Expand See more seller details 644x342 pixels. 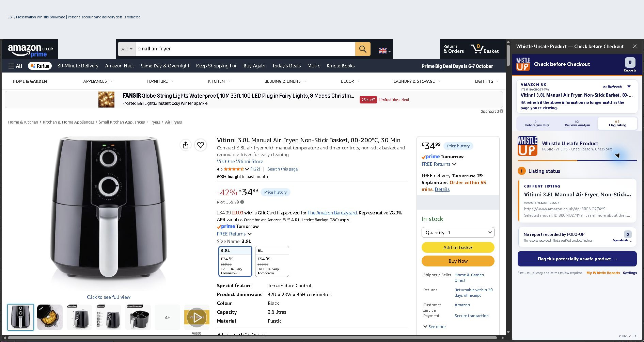(x=434, y=326)
